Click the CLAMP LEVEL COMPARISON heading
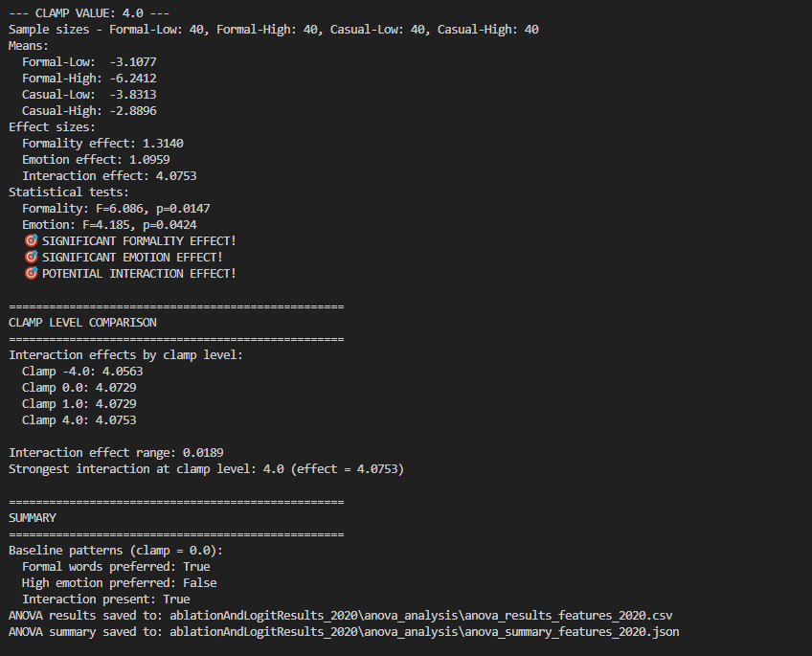This screenshot has width=812, height=656. 82,322
